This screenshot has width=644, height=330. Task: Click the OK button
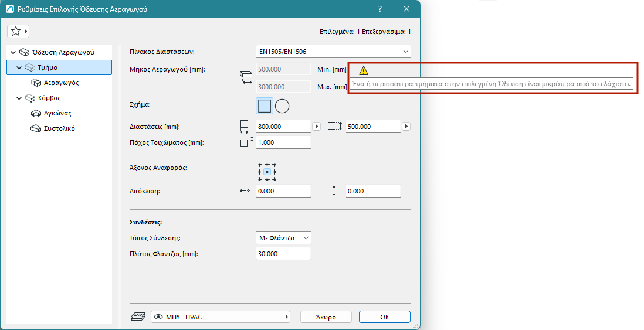coord(384,317)
